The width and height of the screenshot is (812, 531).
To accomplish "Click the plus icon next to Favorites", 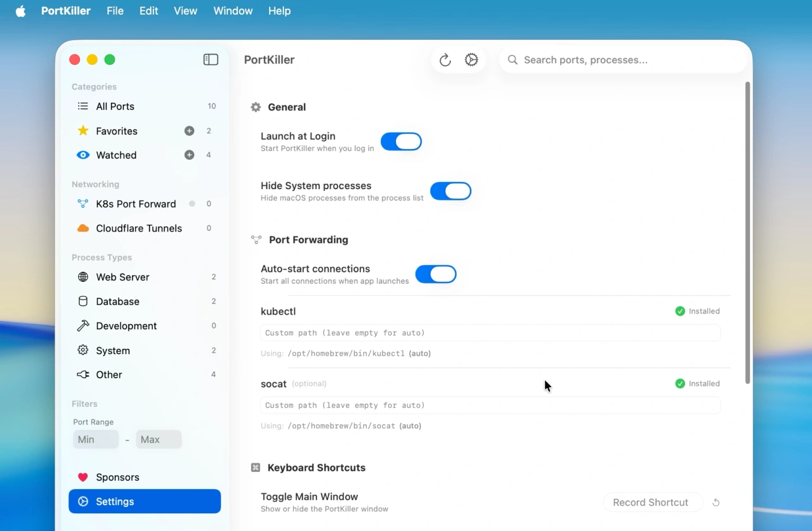I will pos(189,131).
